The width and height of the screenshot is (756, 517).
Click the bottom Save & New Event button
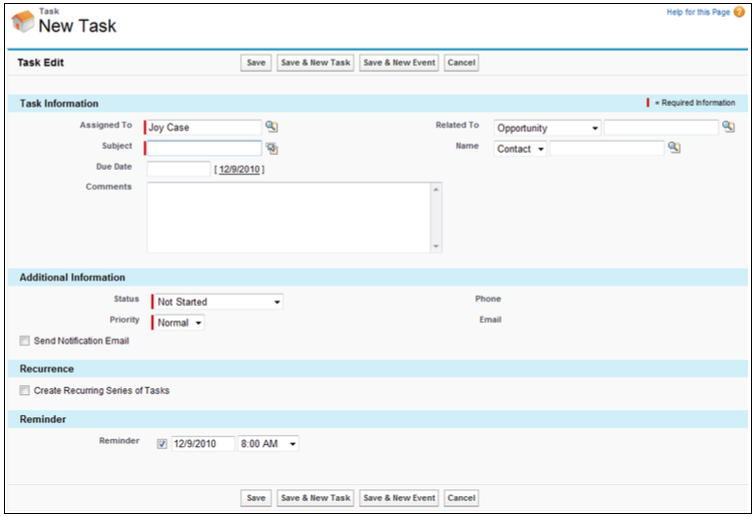point(399,497)
